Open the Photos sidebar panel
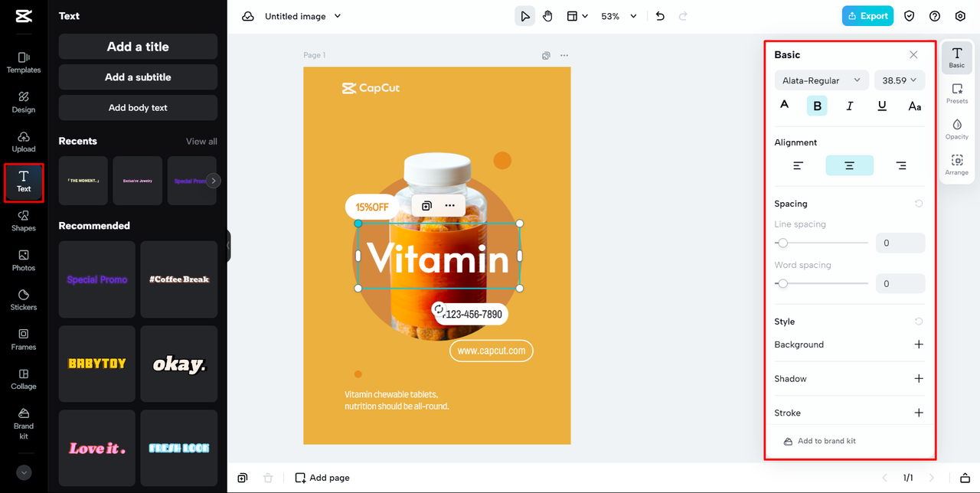This screenshot has width=980, height=493. coord(24,261)
